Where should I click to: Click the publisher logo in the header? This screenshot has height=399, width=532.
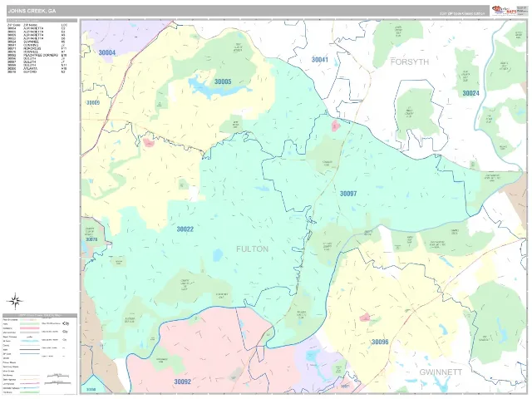tap(505, 10)
